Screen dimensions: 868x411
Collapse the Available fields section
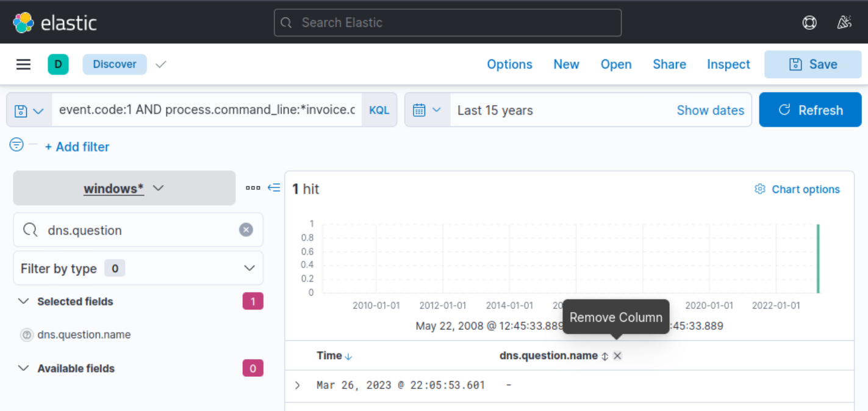[x=23, y=368]
